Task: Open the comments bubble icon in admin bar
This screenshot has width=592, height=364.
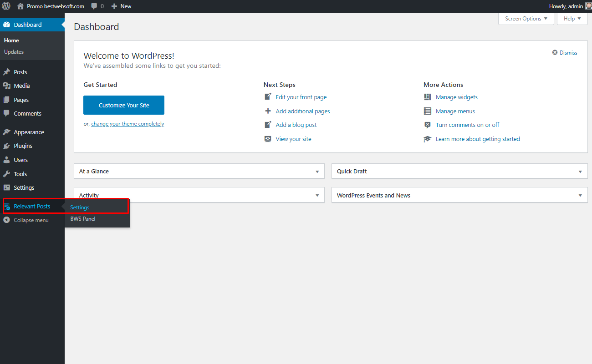Action: 94,6
